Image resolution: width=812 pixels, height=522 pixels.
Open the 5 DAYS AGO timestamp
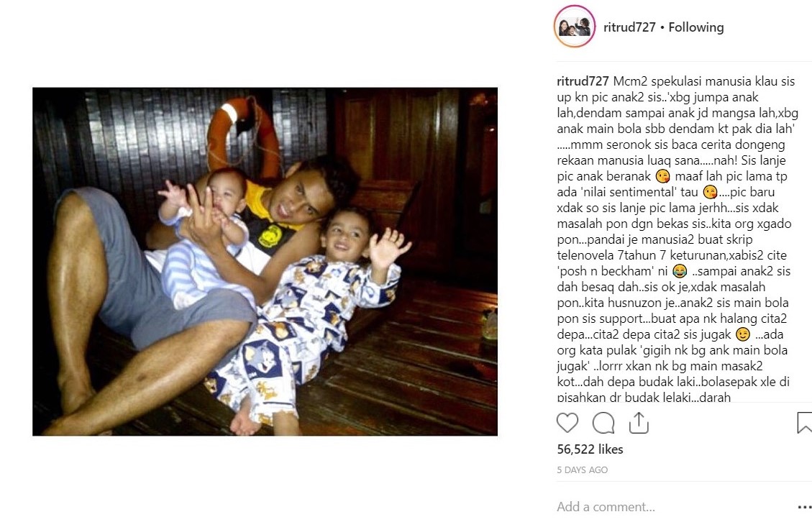(582, 470)
